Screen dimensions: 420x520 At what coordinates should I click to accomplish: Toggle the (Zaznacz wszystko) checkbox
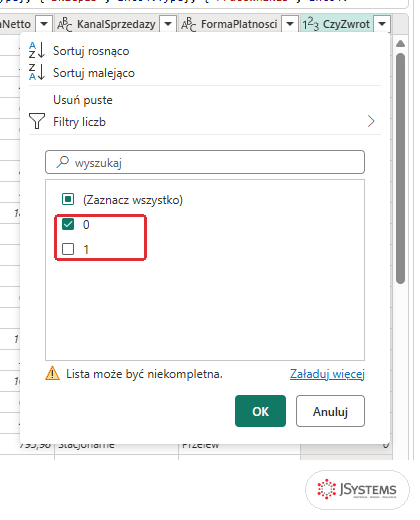68,199
